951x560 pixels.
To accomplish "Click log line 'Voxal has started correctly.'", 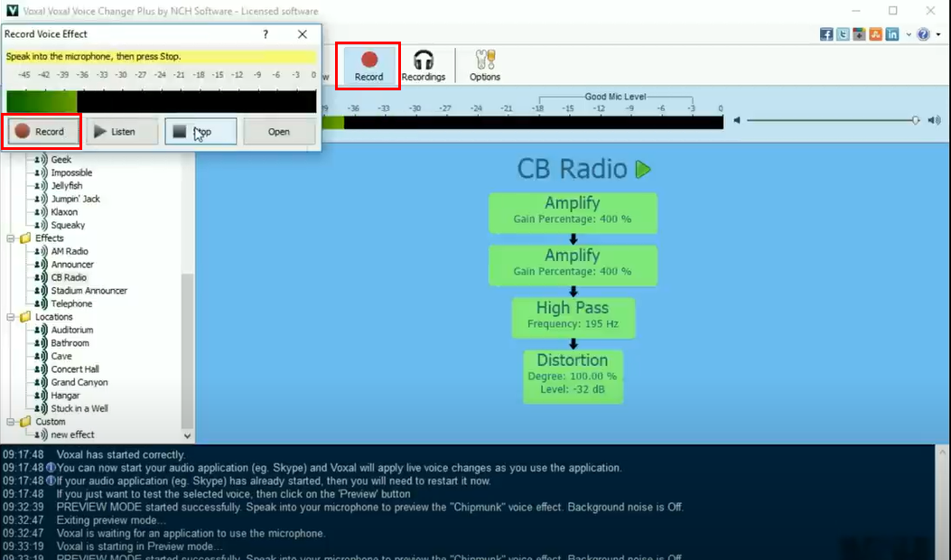I will [x=121, y=454].
